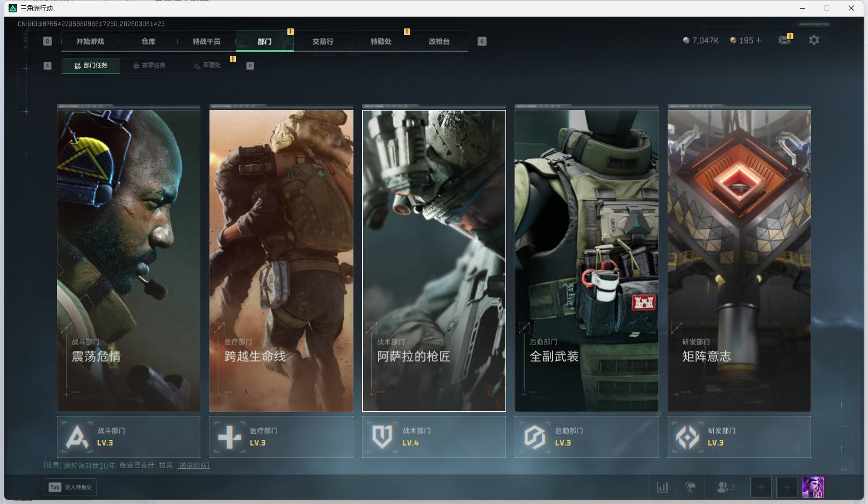Click the 邀请组队 link in chat
The height and width of the screenshot is (504, 868).
(193, 465)
